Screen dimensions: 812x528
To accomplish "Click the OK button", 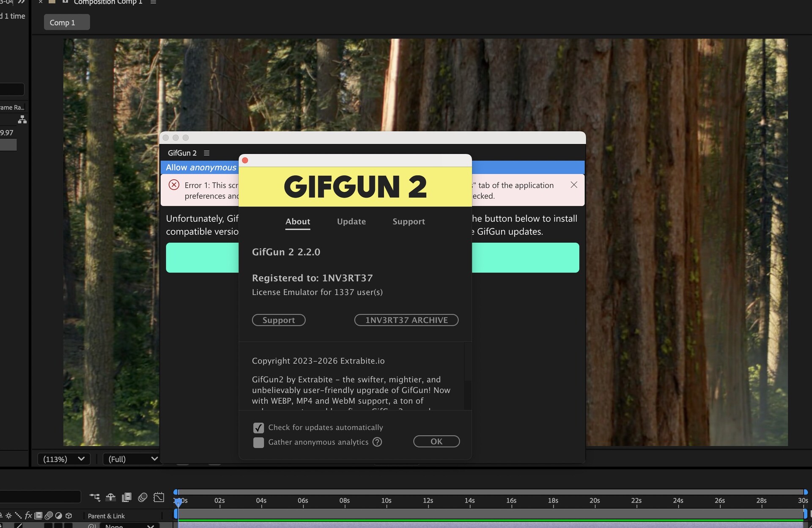I will coord(436,441).
